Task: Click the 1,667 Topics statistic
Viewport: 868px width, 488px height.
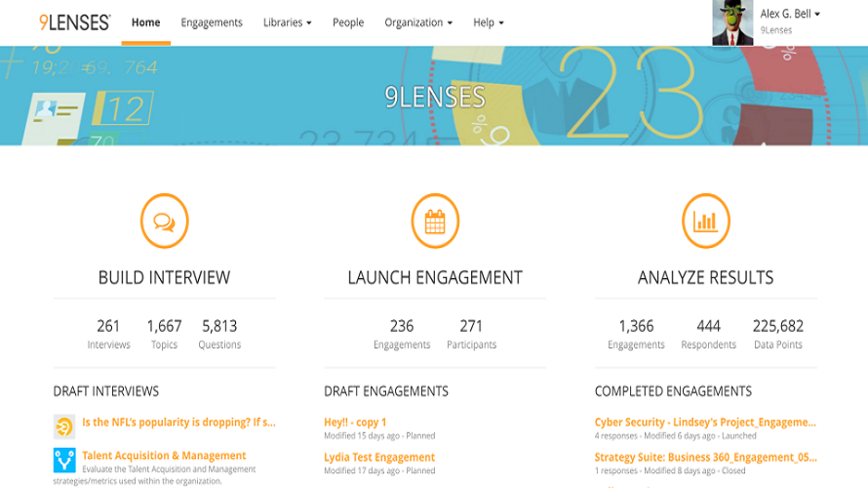Action: point(165,334)
